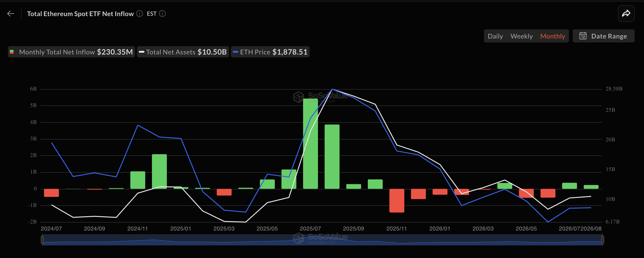Go back using the left arrow icon

(x=11, y=14)
